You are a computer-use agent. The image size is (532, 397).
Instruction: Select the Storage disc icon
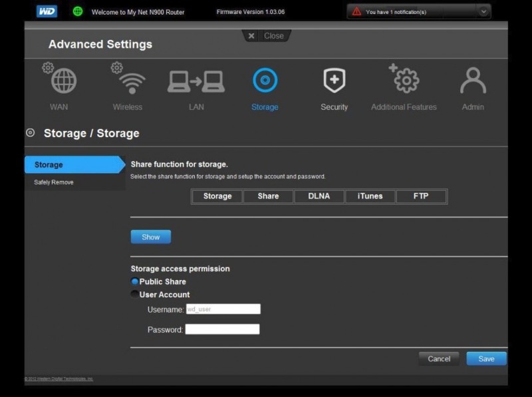tap(265, 80)
